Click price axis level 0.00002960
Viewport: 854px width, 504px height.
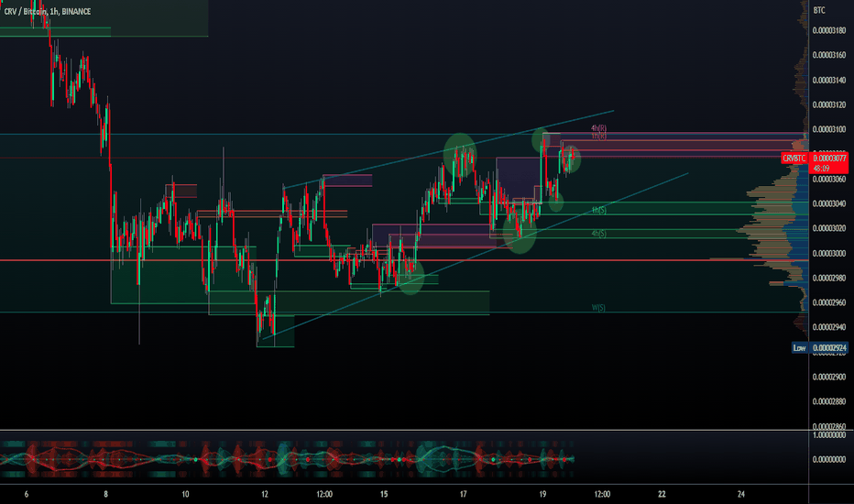[x=829, y=302]
